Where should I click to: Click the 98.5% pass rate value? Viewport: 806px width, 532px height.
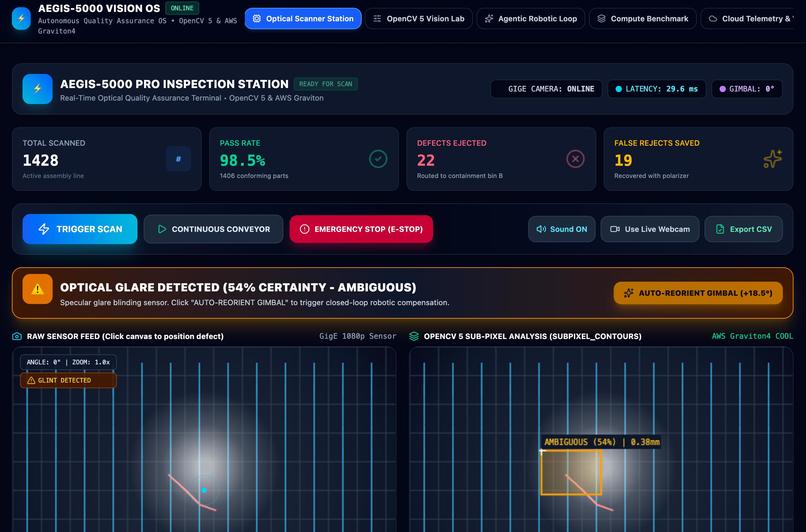tap(243, 160)
